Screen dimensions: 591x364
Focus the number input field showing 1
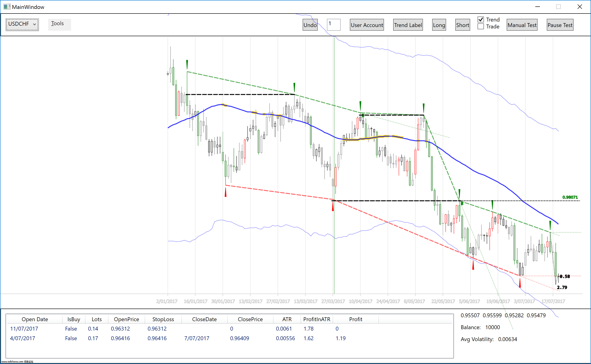click(334, 25)
